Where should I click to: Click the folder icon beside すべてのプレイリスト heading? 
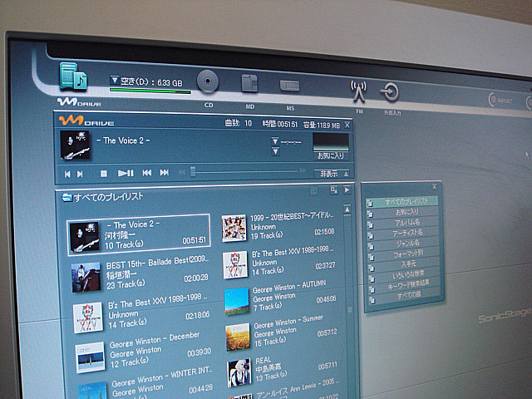66,198
